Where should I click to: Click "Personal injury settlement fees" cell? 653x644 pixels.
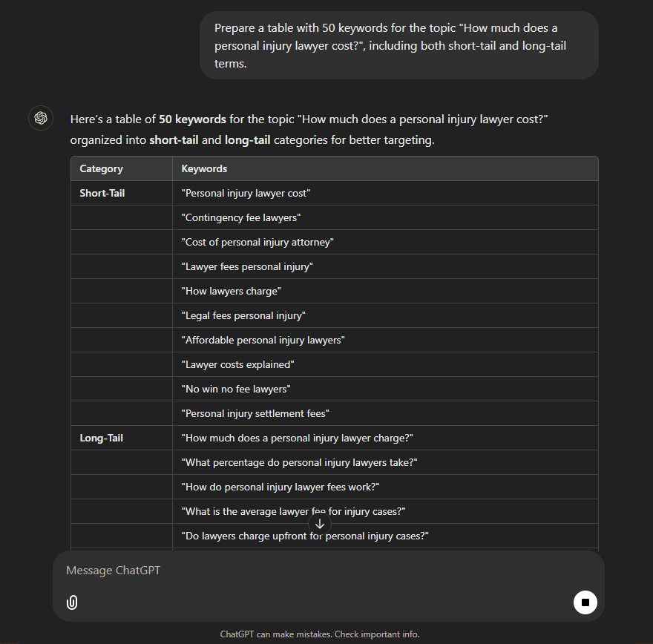click(385, 413)
